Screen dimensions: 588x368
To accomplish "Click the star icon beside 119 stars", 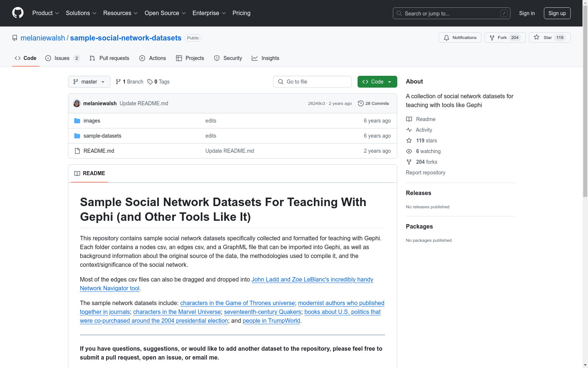I will click(409, 141).
